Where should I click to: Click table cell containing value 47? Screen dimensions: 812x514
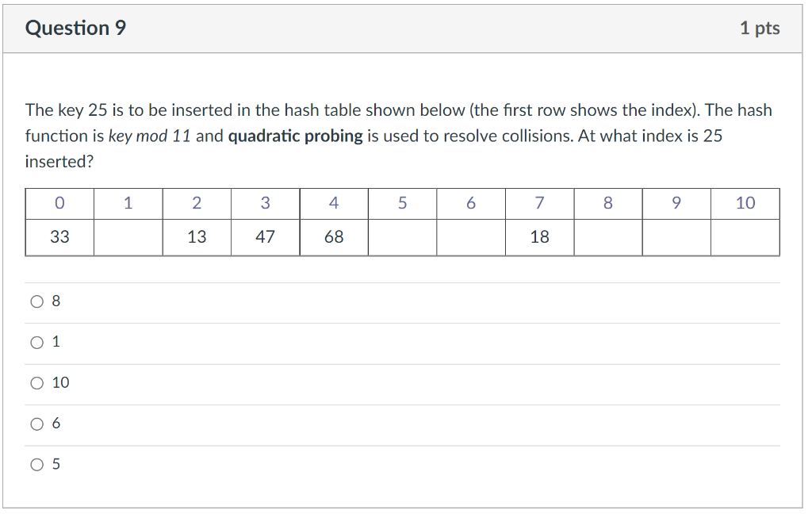pos(265,237)
